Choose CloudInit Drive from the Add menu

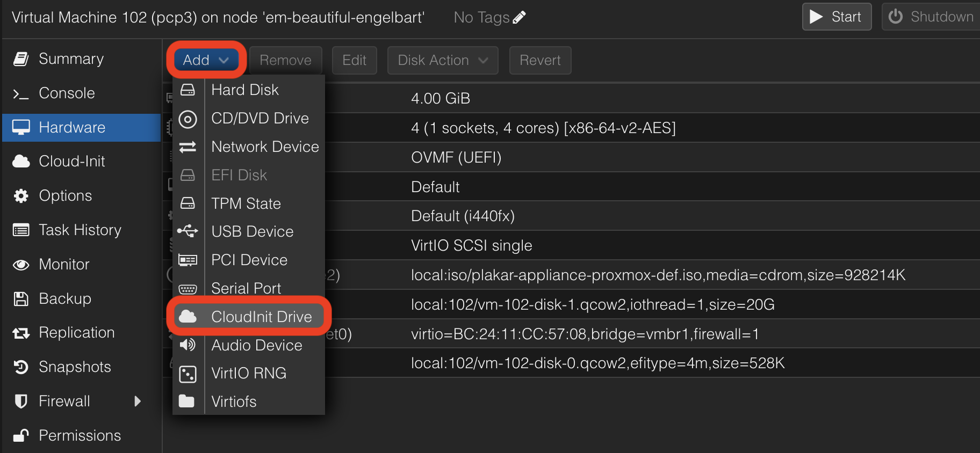[x=249, y=317]
